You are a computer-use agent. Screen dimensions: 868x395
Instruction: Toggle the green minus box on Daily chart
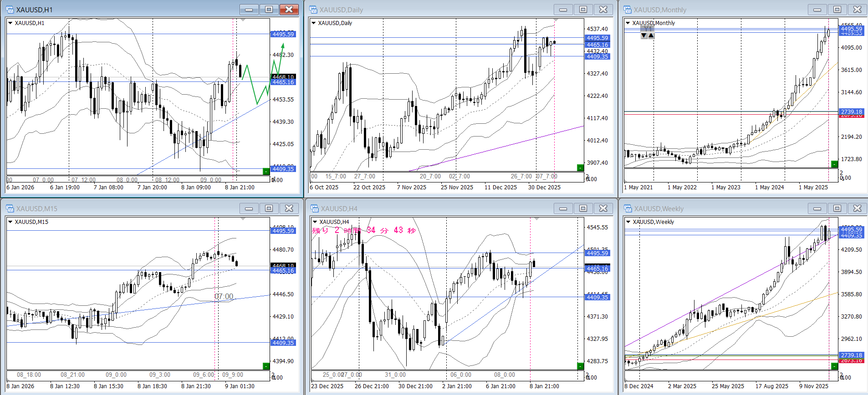(580, 168)
